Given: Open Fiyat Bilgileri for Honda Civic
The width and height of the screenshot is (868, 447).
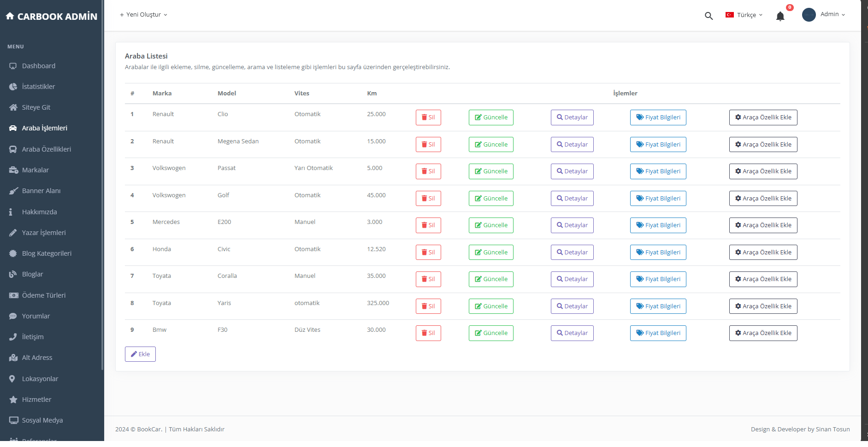Looking at the screenshot, I should pos(658,253).
